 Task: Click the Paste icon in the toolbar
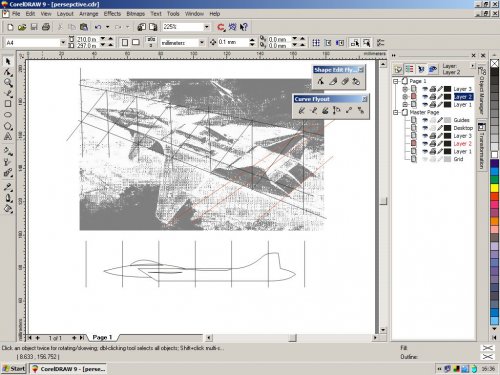coord(84,27)
